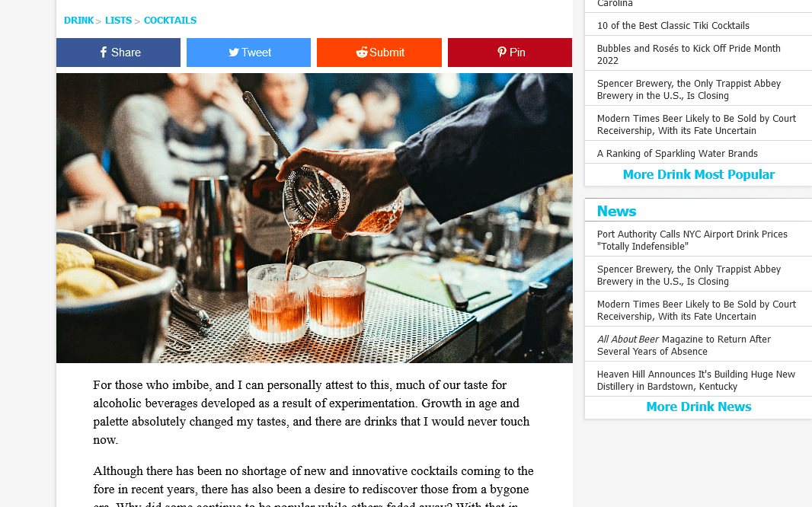Click More Drink Most Popular link
Screen dimensions: 812x507
click(x=699, y=174)
